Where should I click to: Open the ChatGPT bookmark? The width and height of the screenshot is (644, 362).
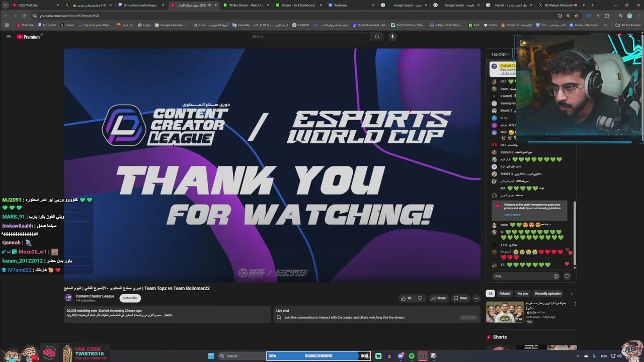pyautogui.click(x=301, y=25)
